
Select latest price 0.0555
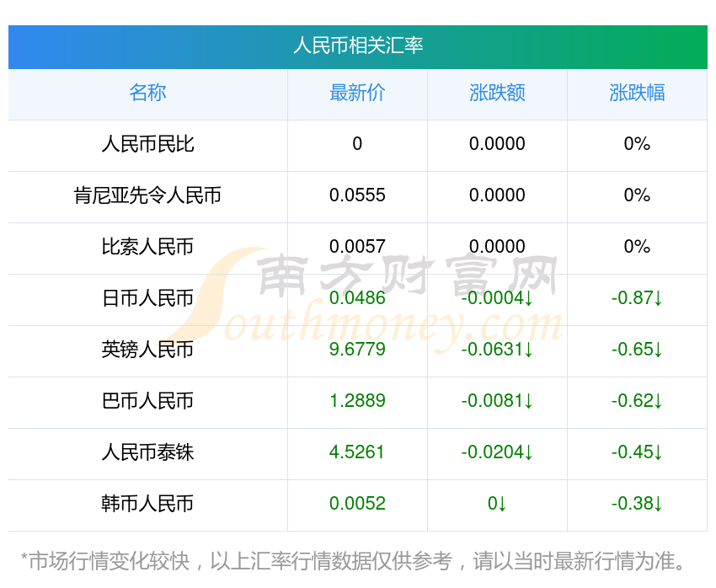357,195
